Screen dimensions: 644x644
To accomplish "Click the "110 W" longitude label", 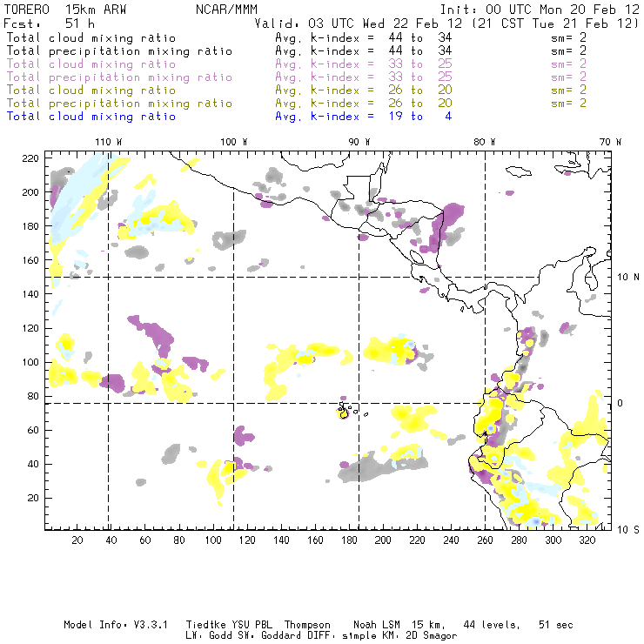I will [109, 142].
